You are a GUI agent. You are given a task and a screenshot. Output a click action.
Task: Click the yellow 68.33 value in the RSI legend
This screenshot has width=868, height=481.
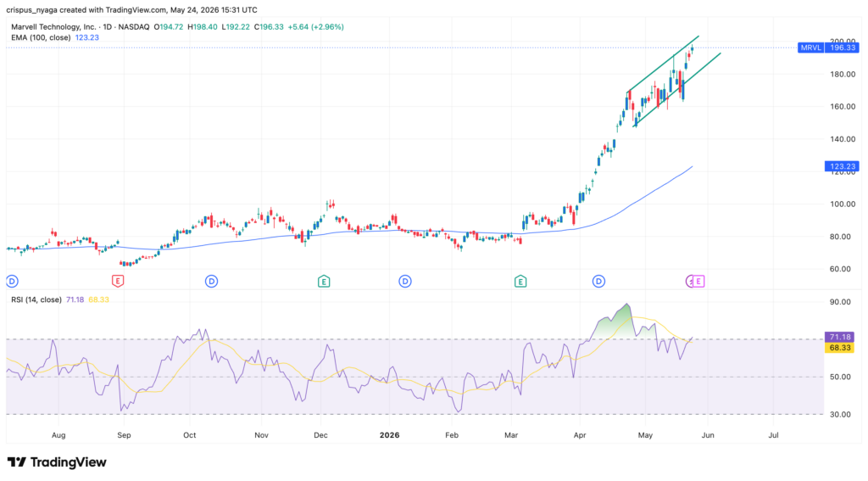[x=98, y=299]
